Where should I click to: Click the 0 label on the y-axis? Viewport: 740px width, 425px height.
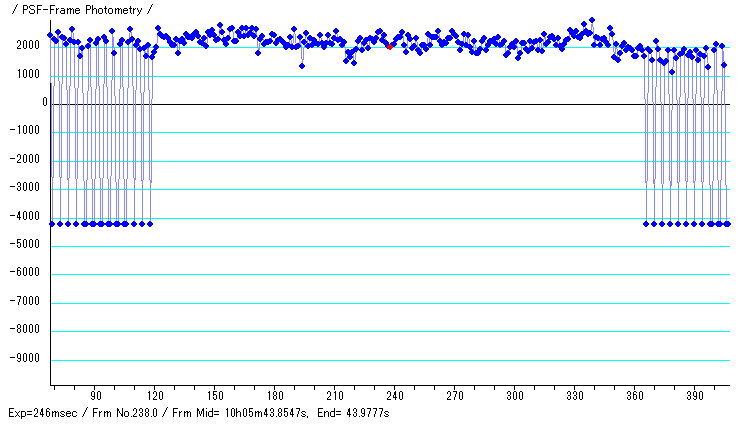click(x=44, y=103)
